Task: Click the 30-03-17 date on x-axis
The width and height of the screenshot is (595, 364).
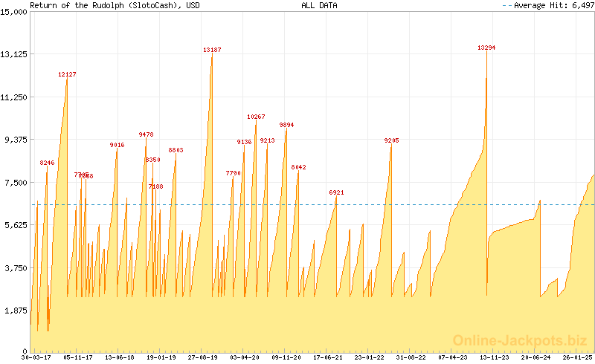Action: pyautogui.click(x=36, y=357)
